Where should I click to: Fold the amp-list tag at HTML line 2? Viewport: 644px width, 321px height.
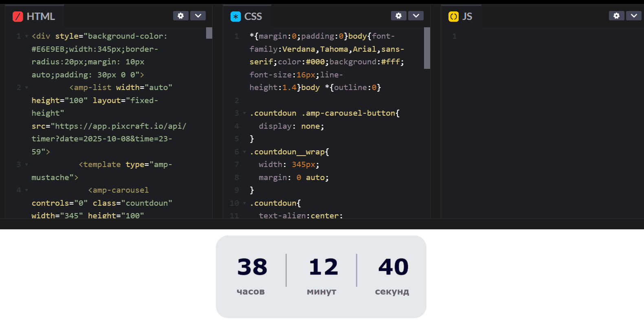(26, 88)
